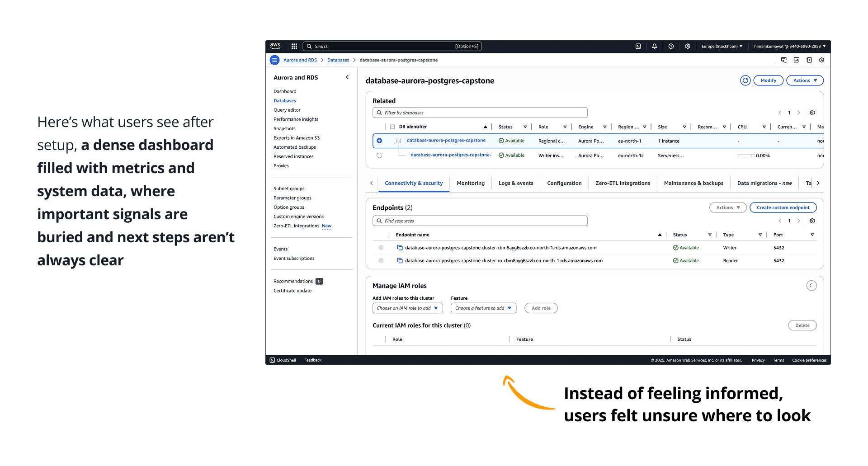The height and width of the screenshot is (466, 868).
Task: Open the Maintenance & backups tab
Action: pyautogui.click(x=693, y=183)
